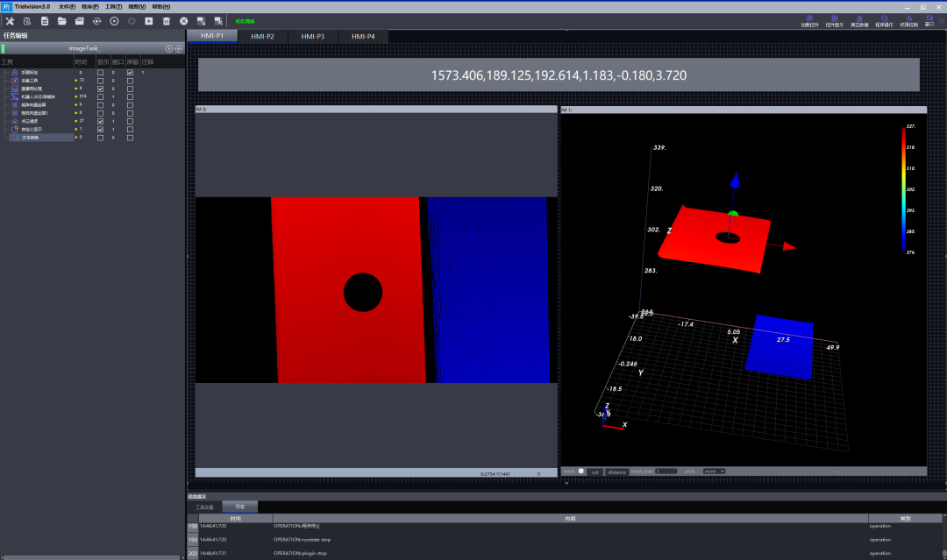This screenshot has height=560, width=947.
Task: Click the plus add icon in toolbar
Action: click(148, 20)
